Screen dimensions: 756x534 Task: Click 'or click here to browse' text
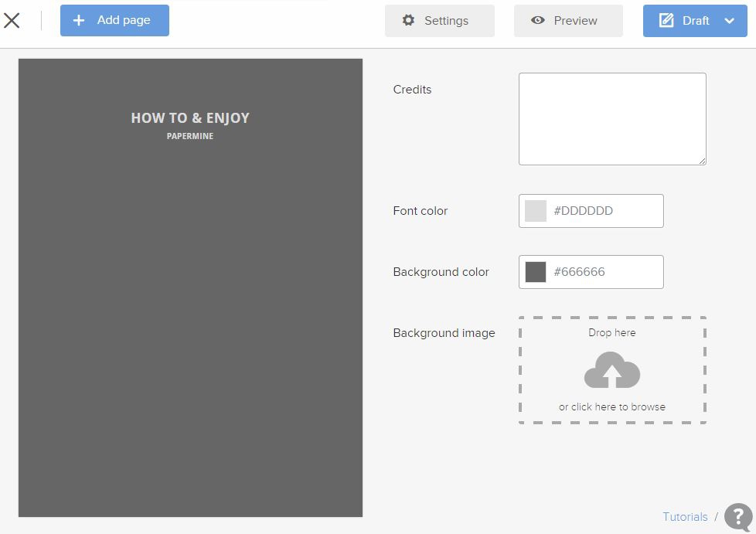coord(611,407)
